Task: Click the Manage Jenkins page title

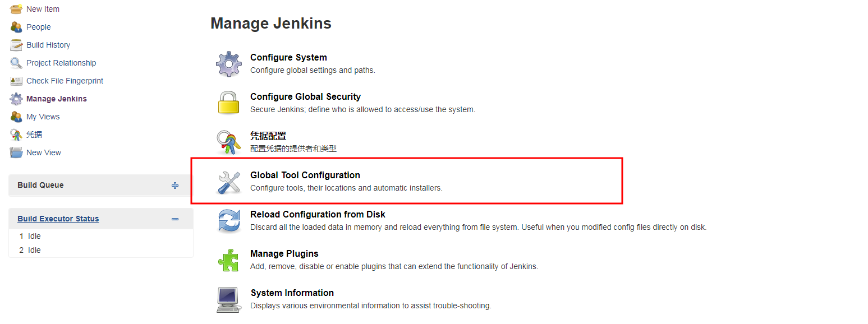Action: click(271, 23)
